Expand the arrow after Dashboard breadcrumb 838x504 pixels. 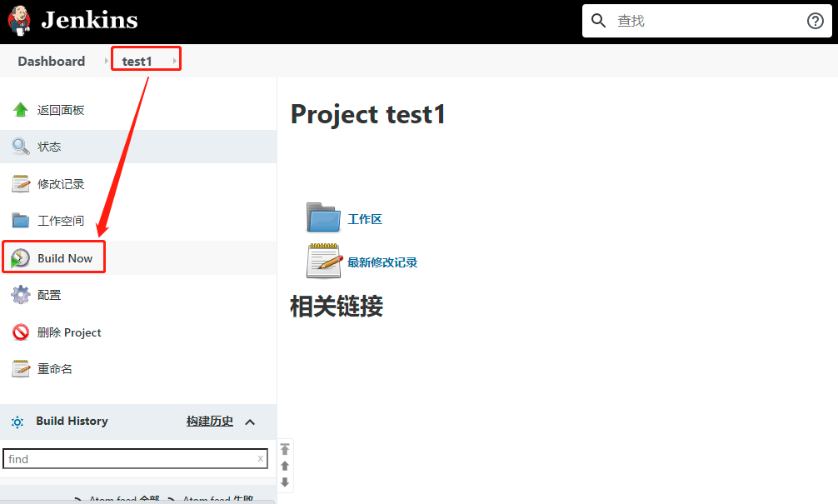107,62
